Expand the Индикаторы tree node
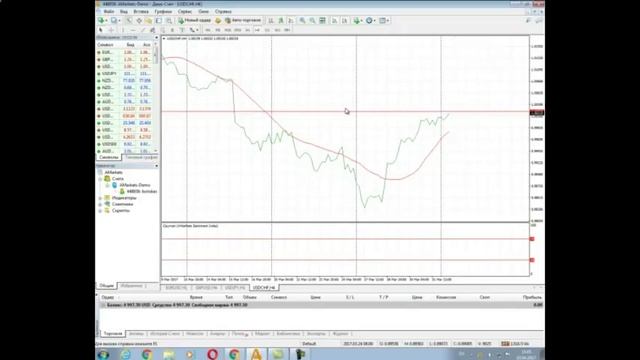The image size is (640, 360). tap(100, 198)
